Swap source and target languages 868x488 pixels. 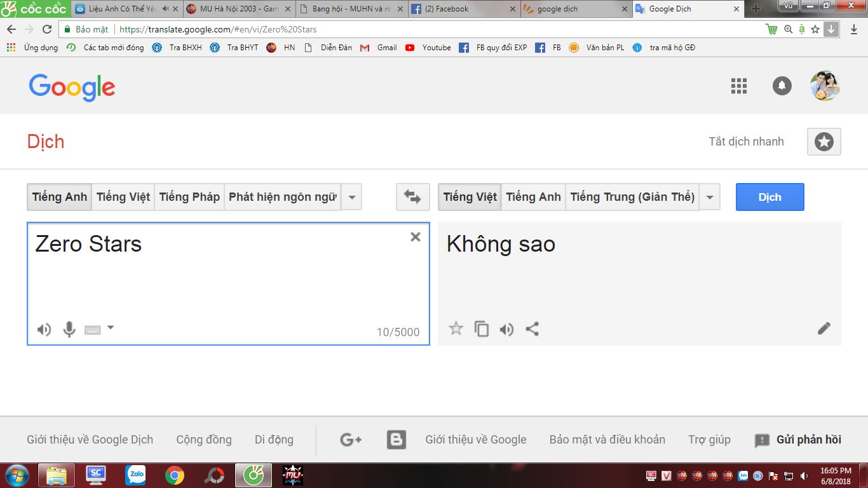412,197
